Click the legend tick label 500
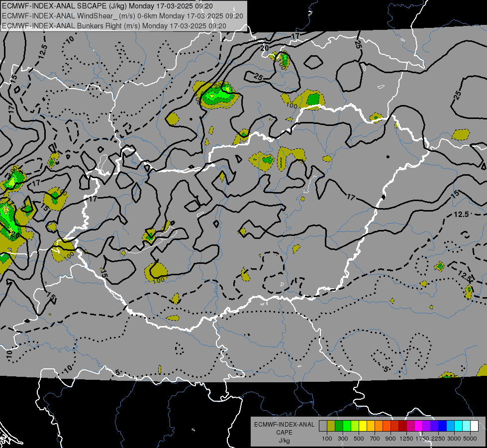Image resolution: width=487 pixels, height=448 pixels. pos(359,439)
